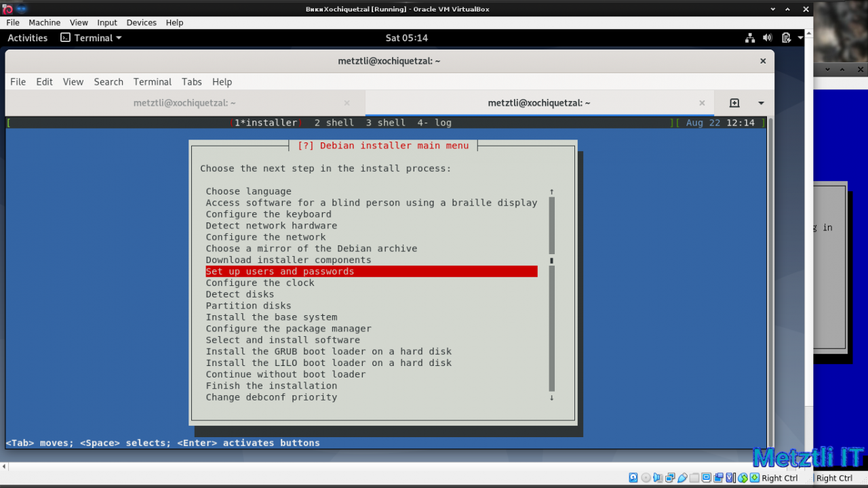Screen dimensions: 868x488
Task: Open the Terminal Edit menu
Action: click(x=45, y=81)
